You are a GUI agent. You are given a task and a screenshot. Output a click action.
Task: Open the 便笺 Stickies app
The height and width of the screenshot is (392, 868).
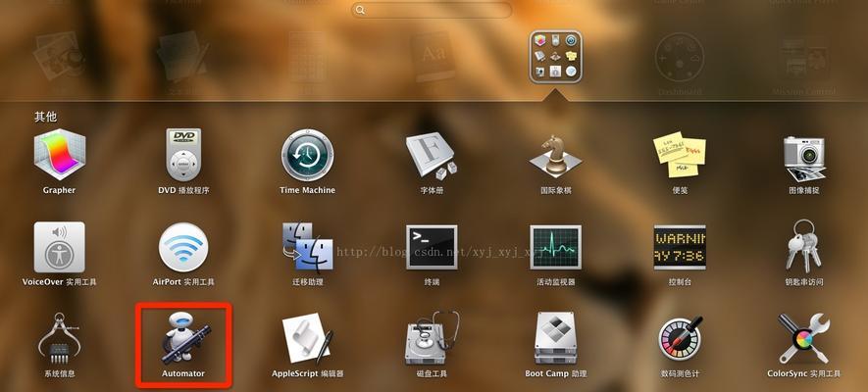680,154
